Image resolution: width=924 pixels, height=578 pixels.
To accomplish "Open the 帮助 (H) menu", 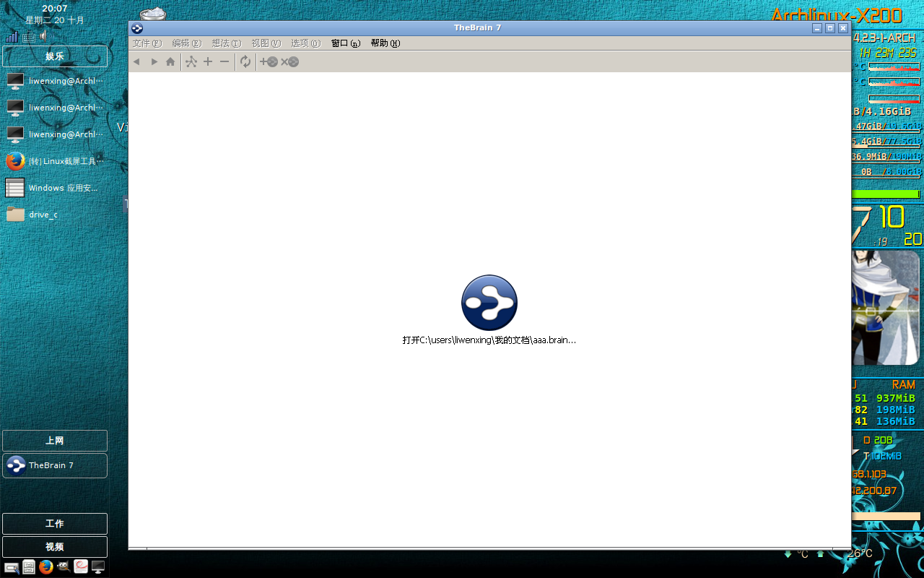I will [385, 43].
